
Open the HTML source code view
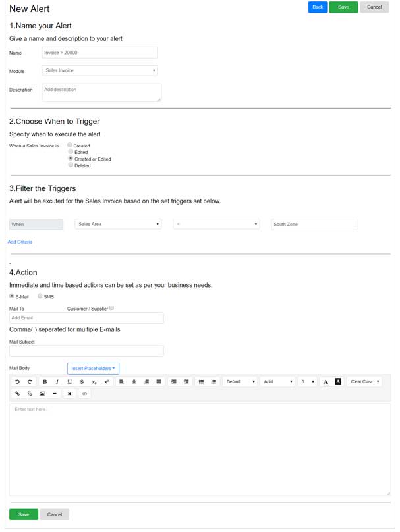point(84,394)
